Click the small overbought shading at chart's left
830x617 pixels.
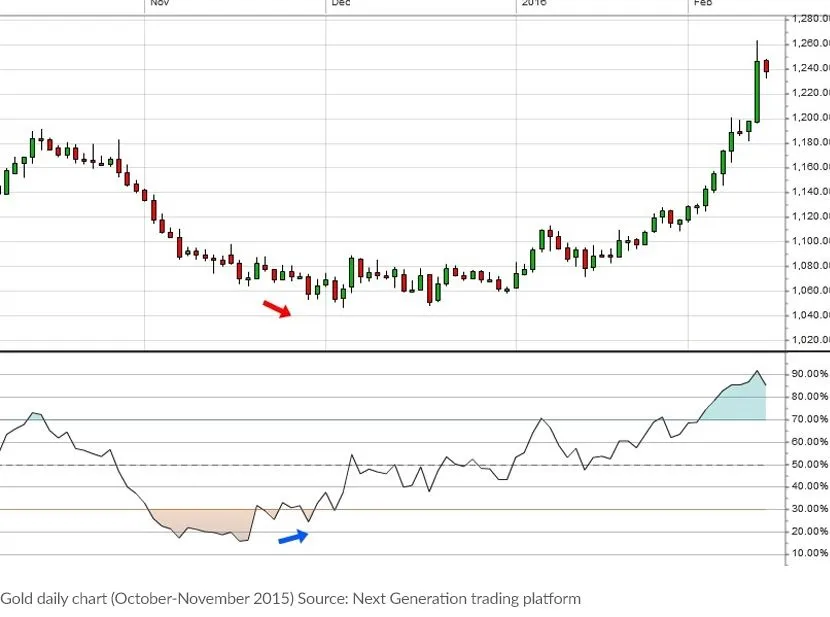(x=34, y=416)
